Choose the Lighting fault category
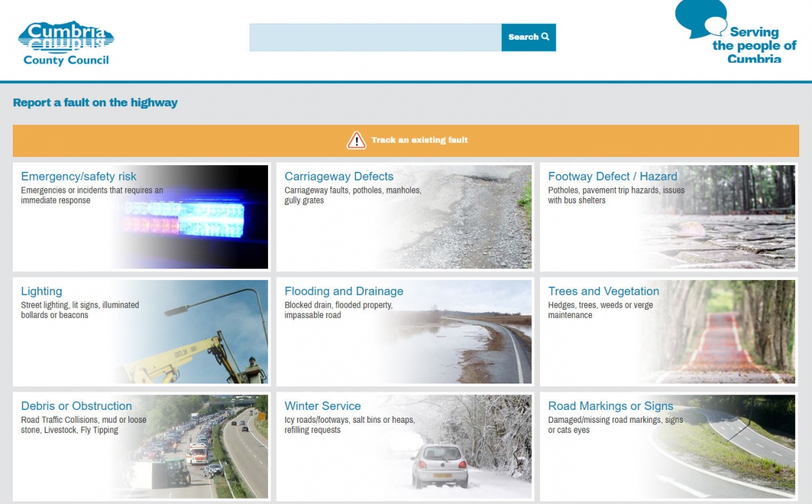812x504 pixels. (x=41, y=292)
